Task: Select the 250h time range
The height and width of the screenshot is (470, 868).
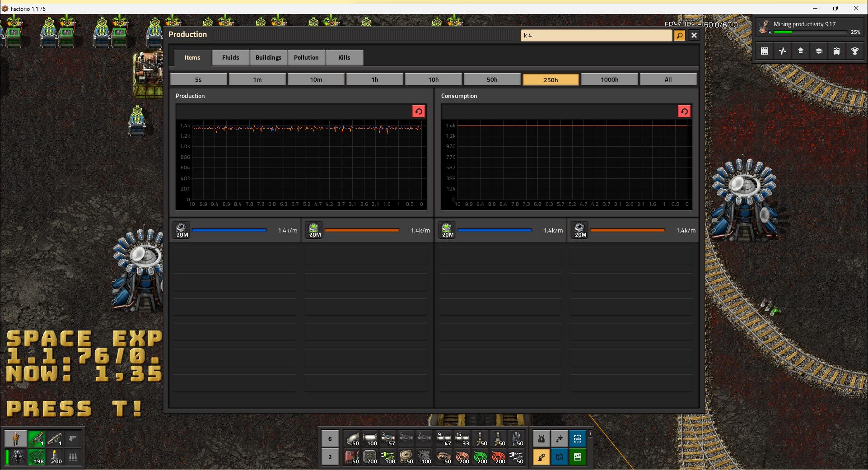Action: click(x=551, y=79)
